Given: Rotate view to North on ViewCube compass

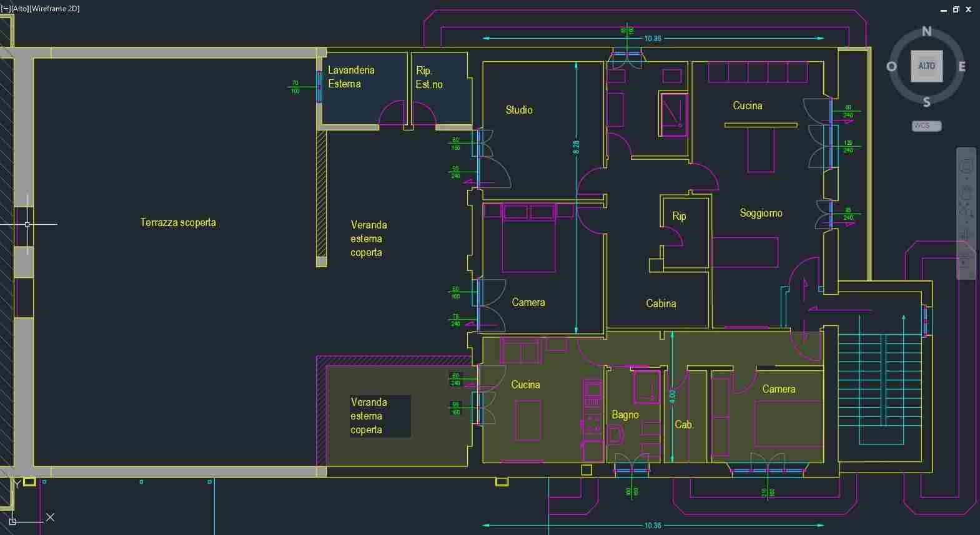Looking at the screenshot, I should click(x=927, y=31).
